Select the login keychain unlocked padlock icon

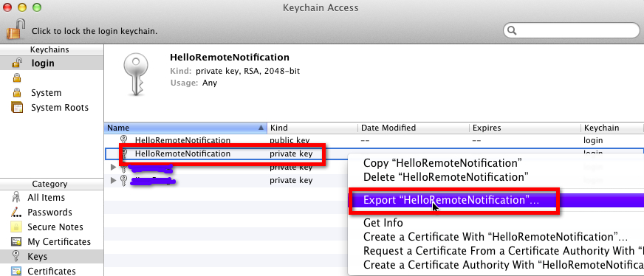click(x=17, y=63)
